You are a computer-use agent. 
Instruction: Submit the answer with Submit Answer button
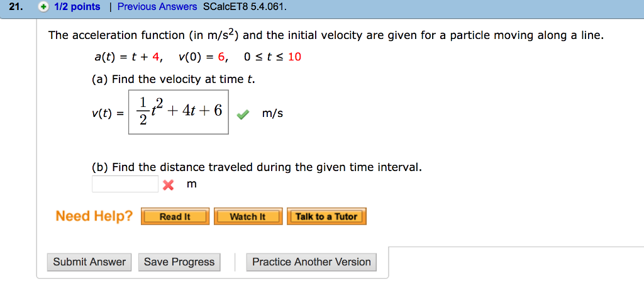89,262
